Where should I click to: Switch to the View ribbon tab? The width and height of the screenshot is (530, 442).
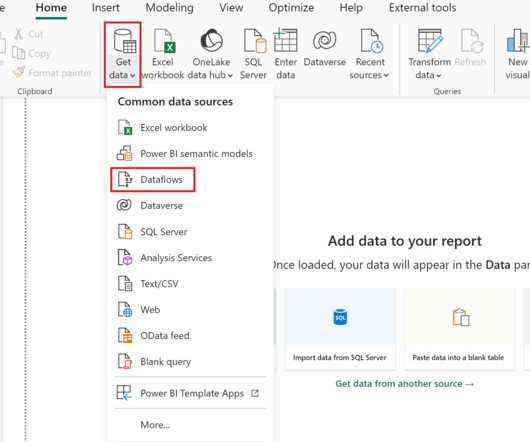click(x=231, y=7)
